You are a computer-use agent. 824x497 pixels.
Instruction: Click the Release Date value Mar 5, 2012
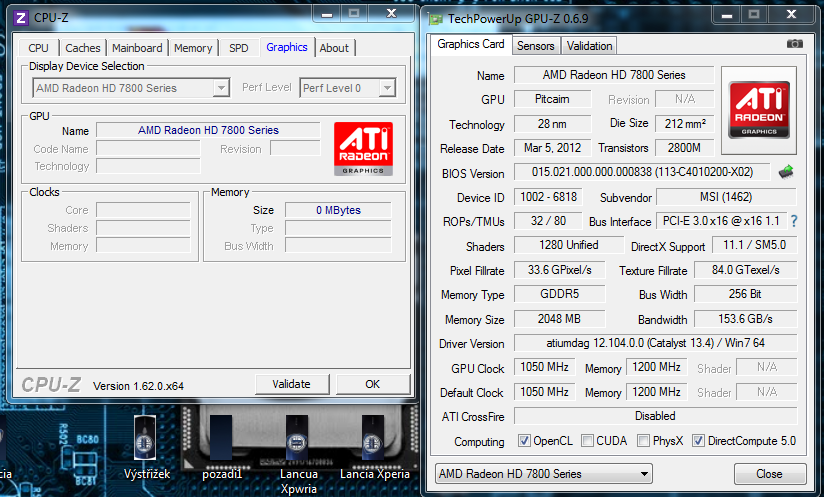[552, 148]
